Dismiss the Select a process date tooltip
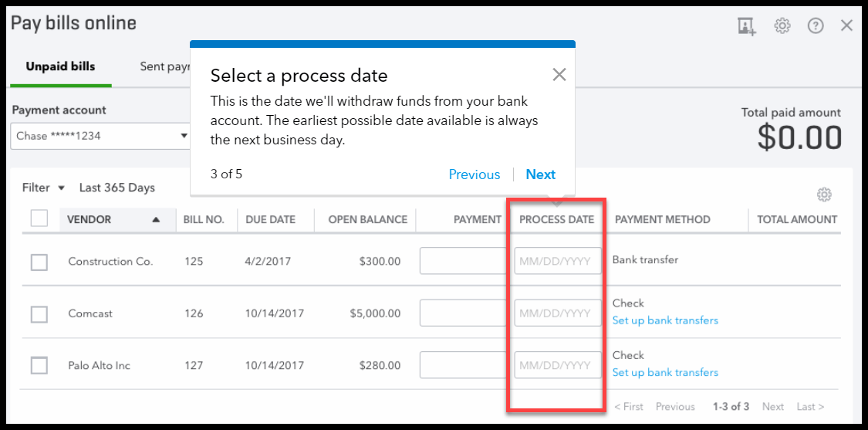868x430 pixels. [x=559, y=74]
